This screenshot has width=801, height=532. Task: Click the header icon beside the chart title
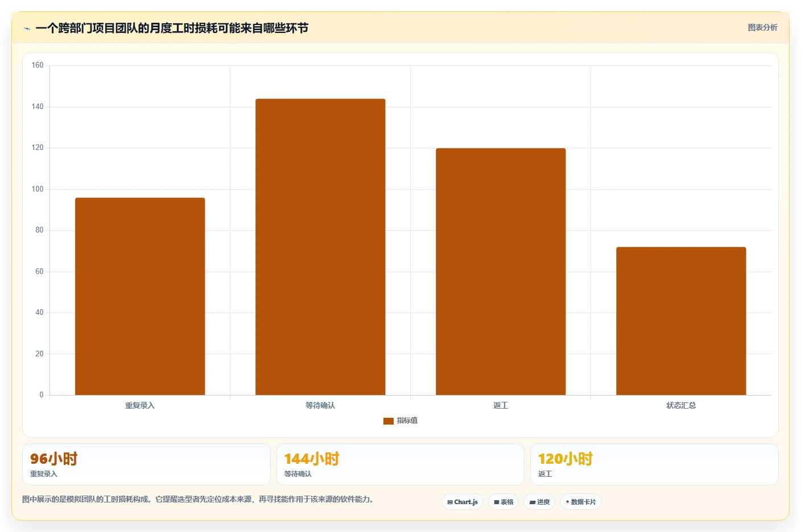[x=27, y=28]
